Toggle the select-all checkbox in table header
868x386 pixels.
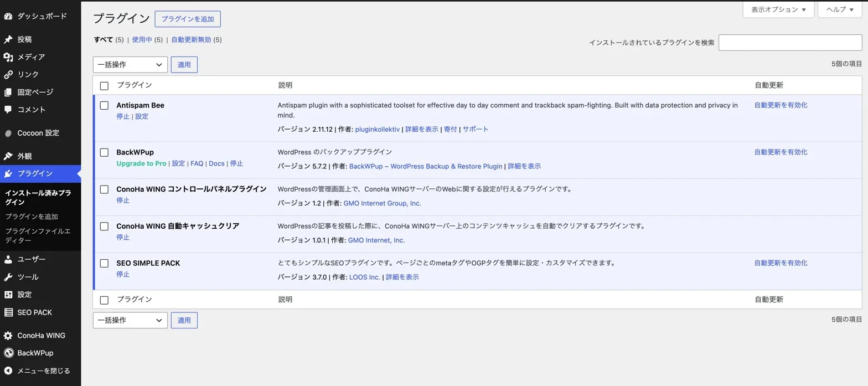[x=104, y=86]
